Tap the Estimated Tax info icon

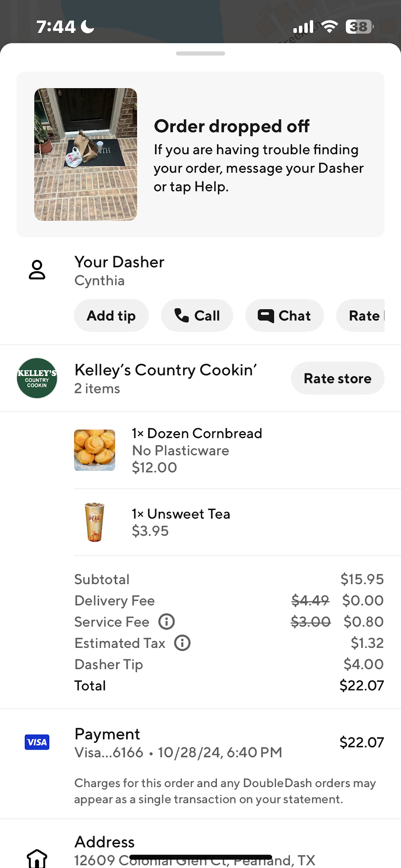(x=182, y=643)
